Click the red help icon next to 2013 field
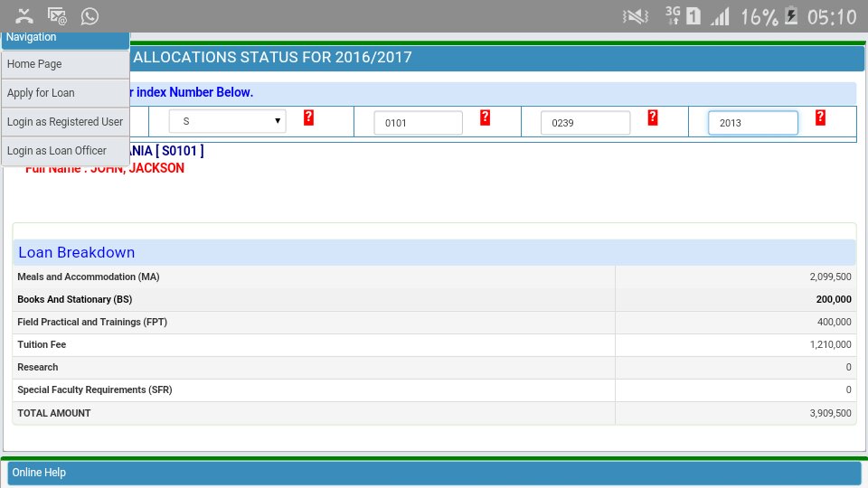The image size is (868, 488). (820, 117)
